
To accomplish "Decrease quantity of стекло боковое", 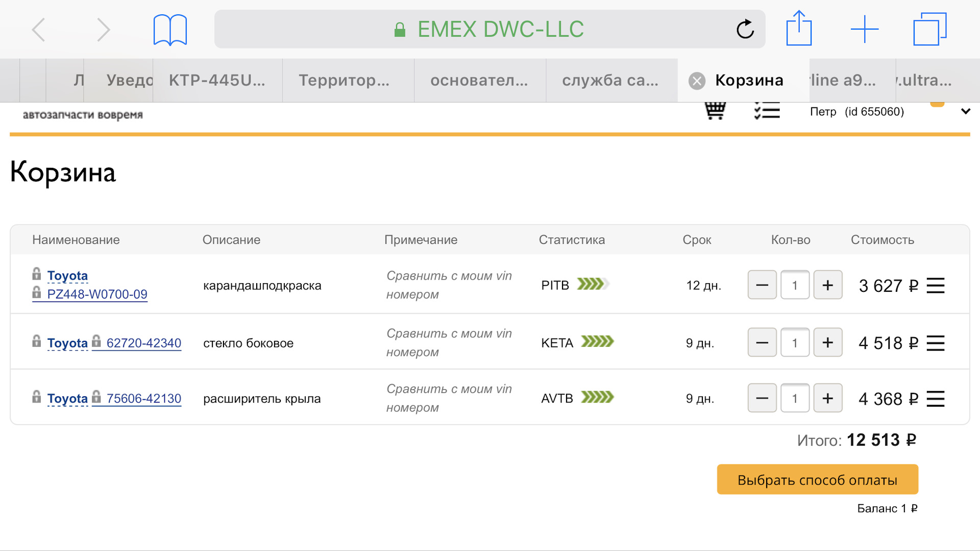I will pyautogui.click(x=762, y=342).
